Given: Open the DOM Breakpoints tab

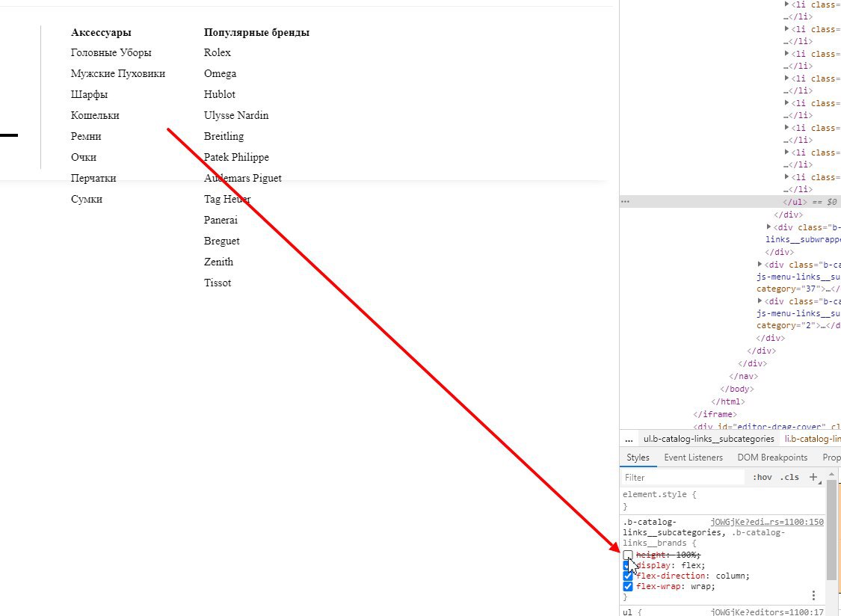Looking at the screenshot, I should tap(772, 458).
